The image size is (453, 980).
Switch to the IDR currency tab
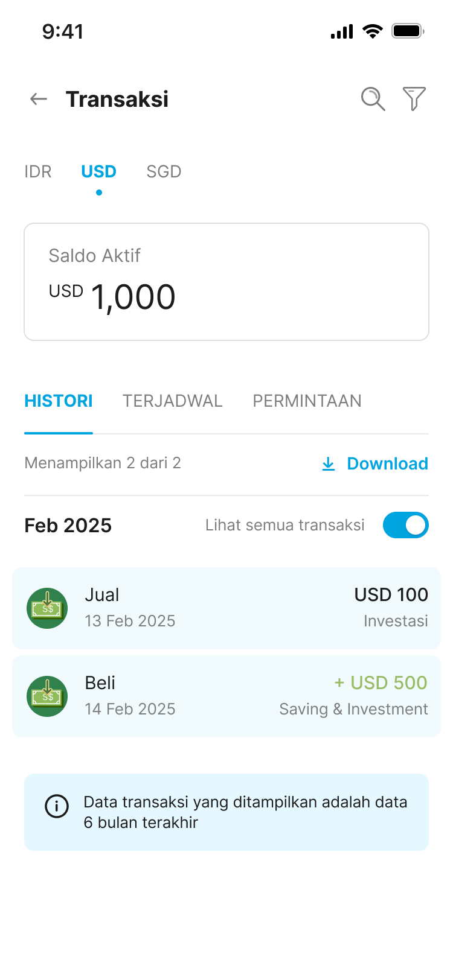point(38,172)
